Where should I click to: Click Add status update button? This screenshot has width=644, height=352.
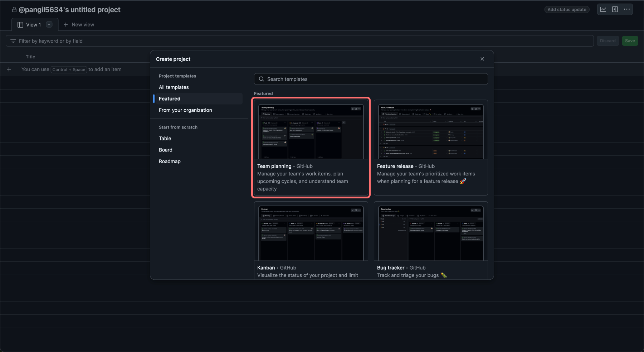coord(567,10)
